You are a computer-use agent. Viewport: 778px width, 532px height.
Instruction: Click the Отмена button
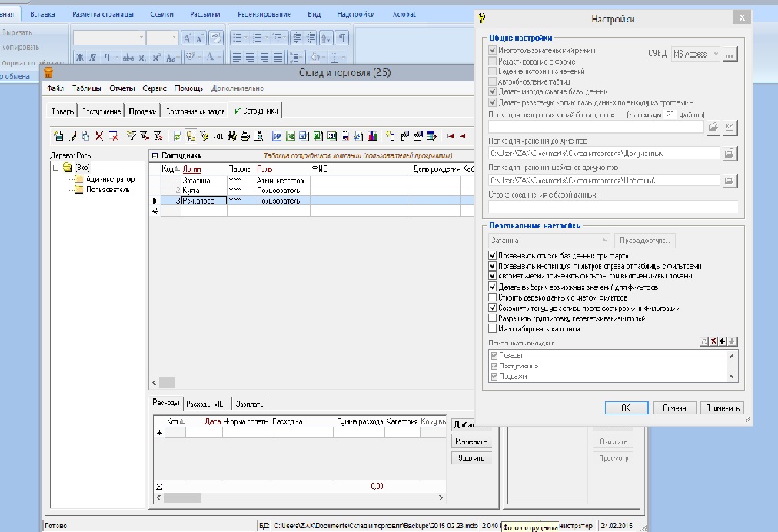click(674, 408)
